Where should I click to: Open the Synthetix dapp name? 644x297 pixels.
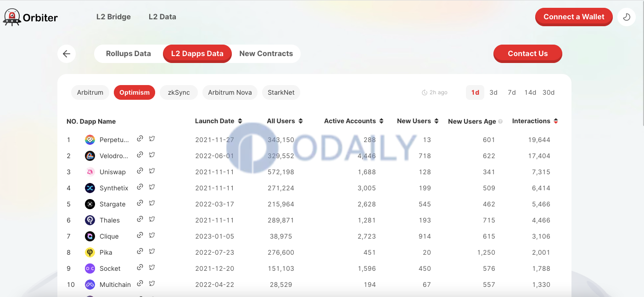click(114, 188)
